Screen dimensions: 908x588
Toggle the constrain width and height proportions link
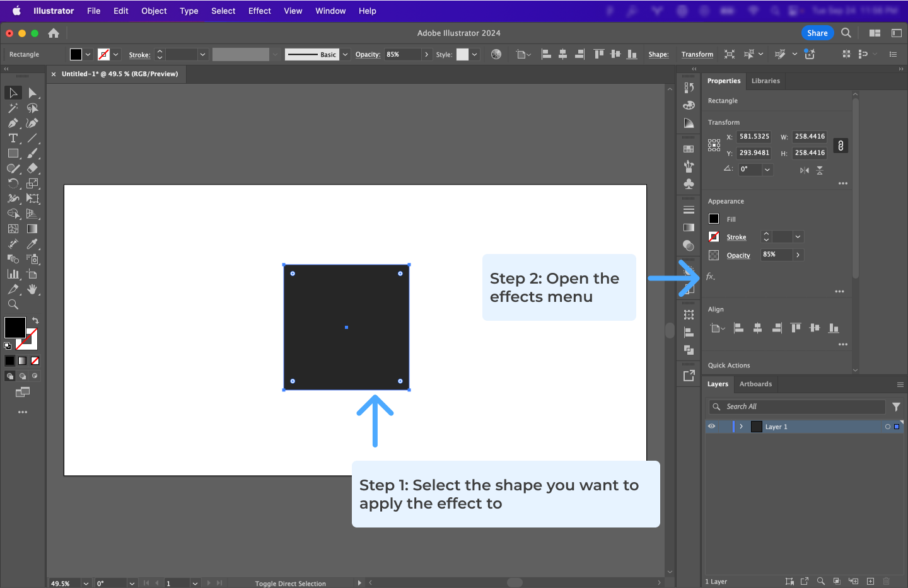click(x=840, y=146)
